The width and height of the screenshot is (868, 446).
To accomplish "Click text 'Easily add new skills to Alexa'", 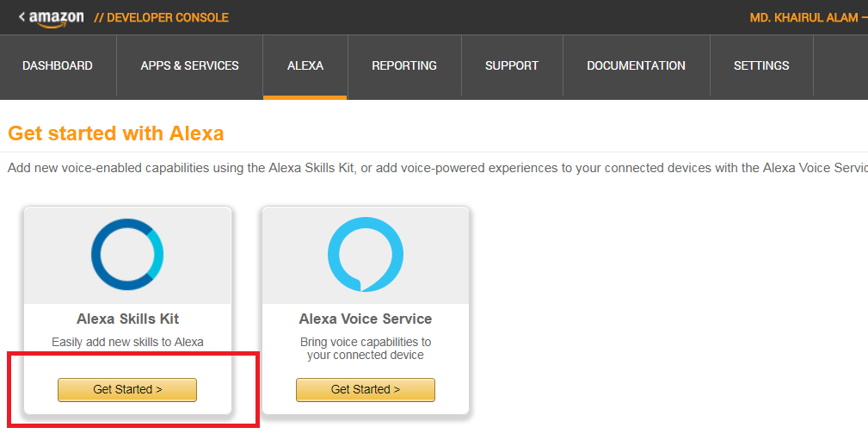I will 127,342.
